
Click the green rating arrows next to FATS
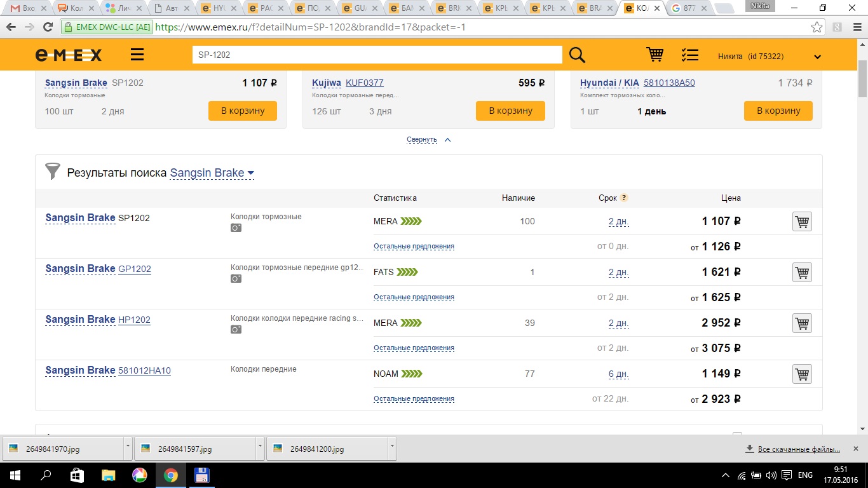pyautogui.click(x=407, y=272)
